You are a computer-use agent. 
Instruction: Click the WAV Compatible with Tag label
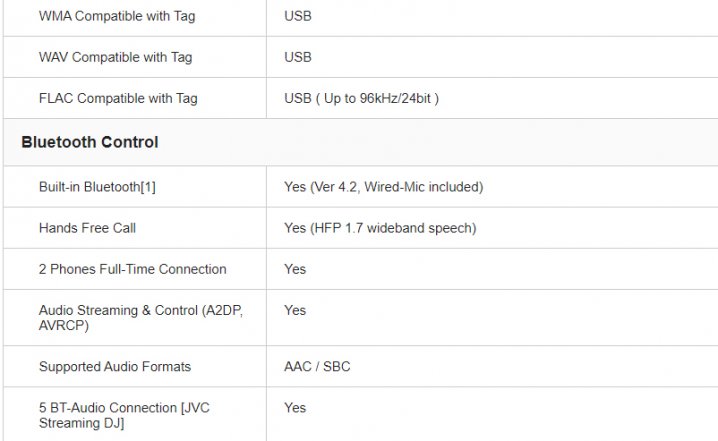click(118, 57)
